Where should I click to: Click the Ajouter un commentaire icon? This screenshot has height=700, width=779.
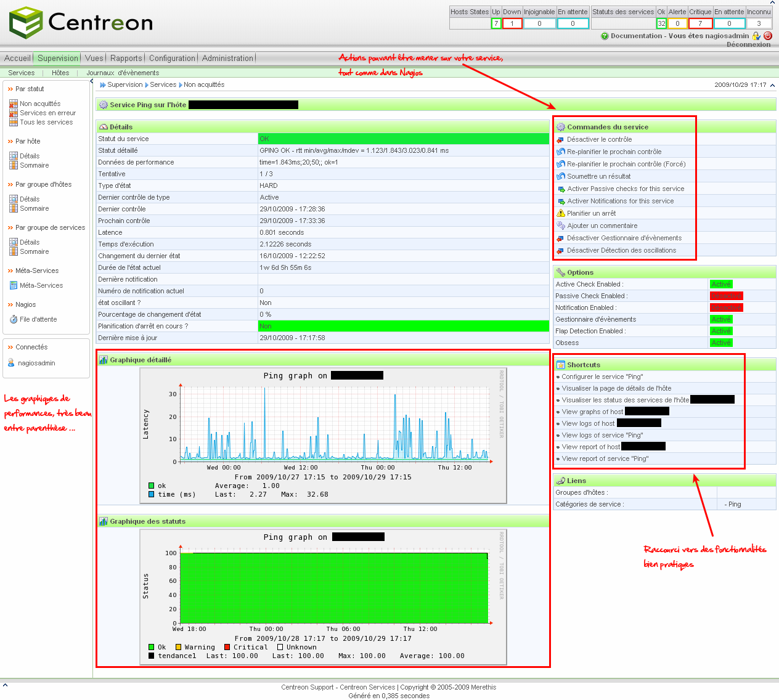561,226
